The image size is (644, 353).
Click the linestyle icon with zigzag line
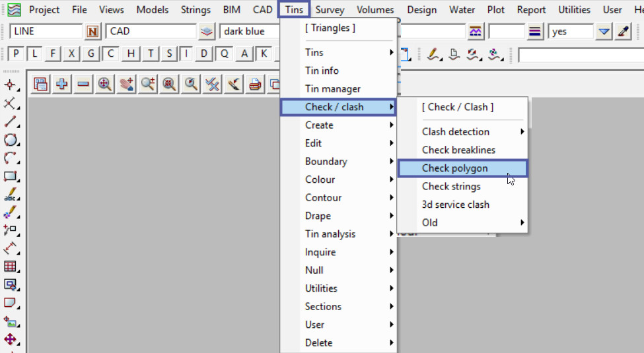tap(475, 32)
